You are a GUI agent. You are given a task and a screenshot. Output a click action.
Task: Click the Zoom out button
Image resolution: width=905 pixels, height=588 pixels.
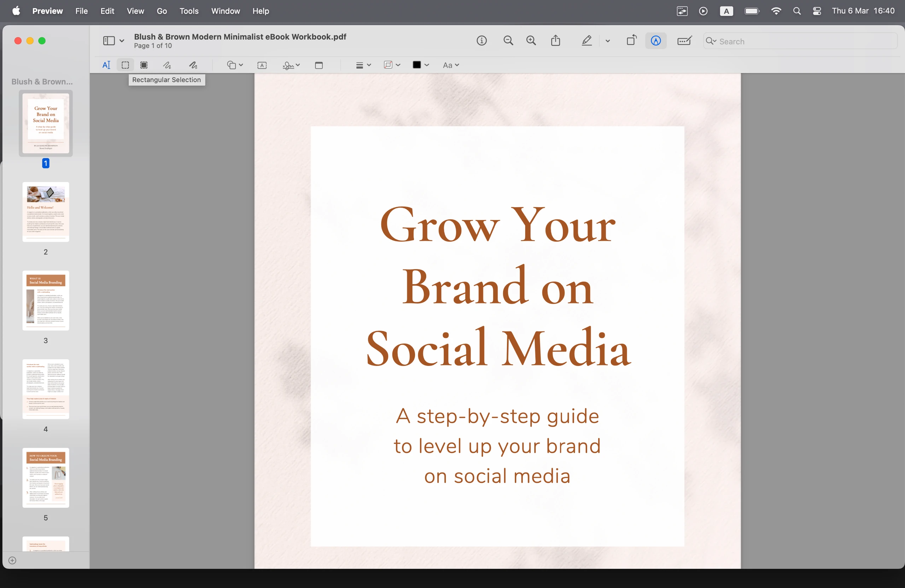coord(508,41)
